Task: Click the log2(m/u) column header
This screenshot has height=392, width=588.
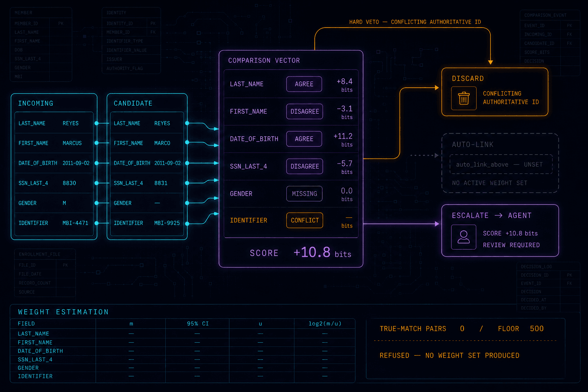Action: tap(325, 324)
